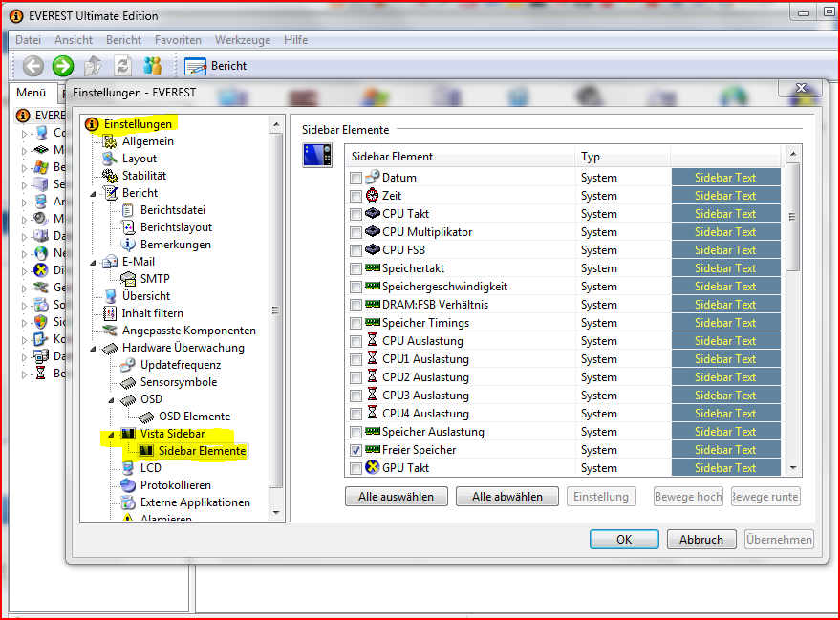Expand the last main window tree item
This screenshot has height=620, width=840.
[x=24, y=374]
